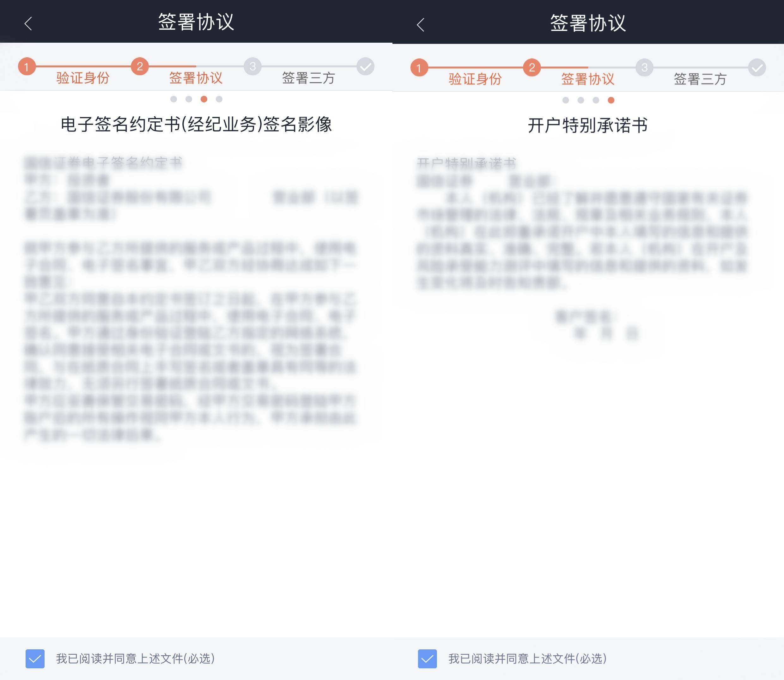Click final checkmark step circle on right

point(757,68)
